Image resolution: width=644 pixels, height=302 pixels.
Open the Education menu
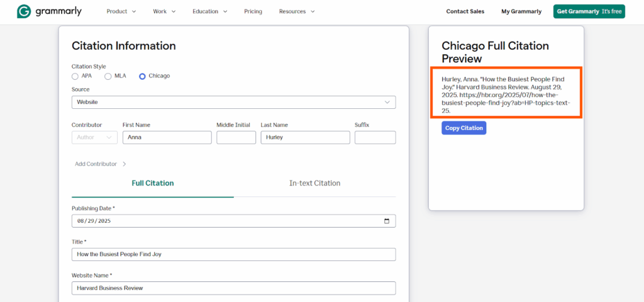[x=210, y=11]
